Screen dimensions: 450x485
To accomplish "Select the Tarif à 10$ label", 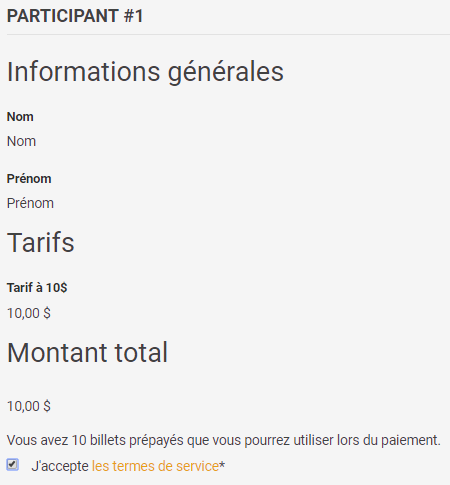I will click(x=37, y=287).
